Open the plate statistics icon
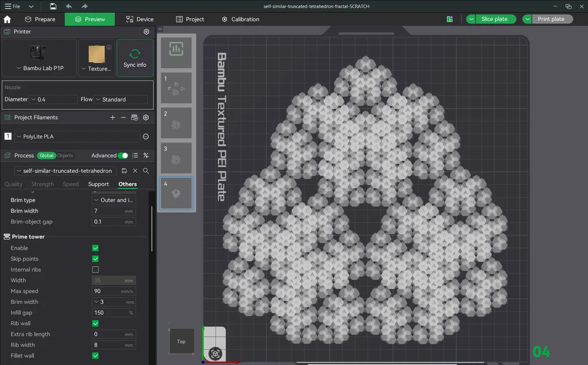 coord(176,49)
